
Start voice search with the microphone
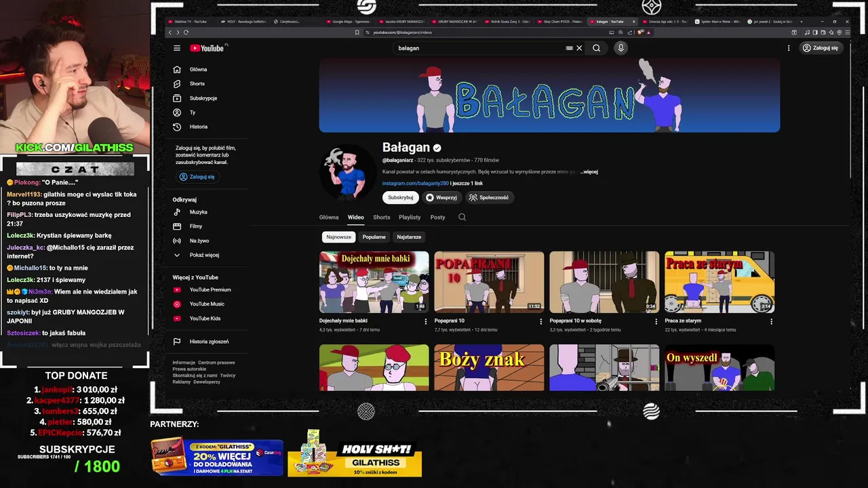pos(620,48)
